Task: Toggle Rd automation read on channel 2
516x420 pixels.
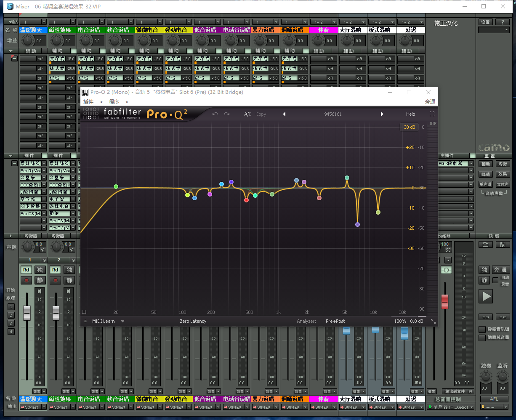Action: [55, 270]
